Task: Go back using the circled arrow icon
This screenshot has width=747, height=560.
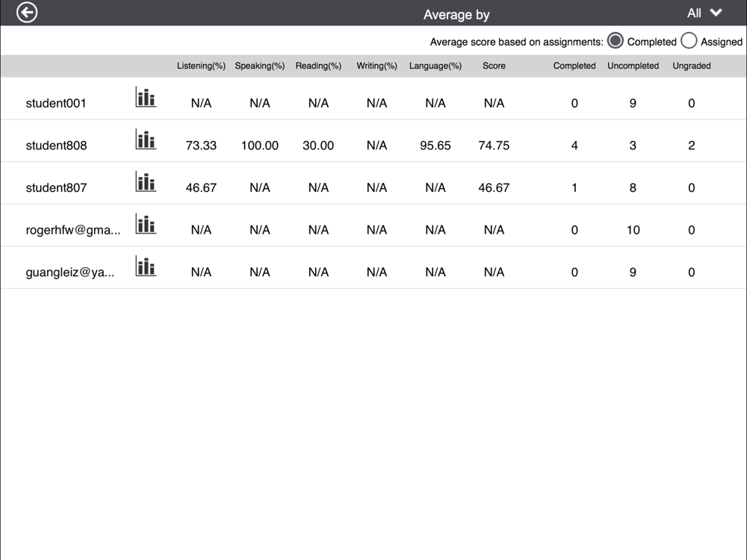Action: (27, 13)
